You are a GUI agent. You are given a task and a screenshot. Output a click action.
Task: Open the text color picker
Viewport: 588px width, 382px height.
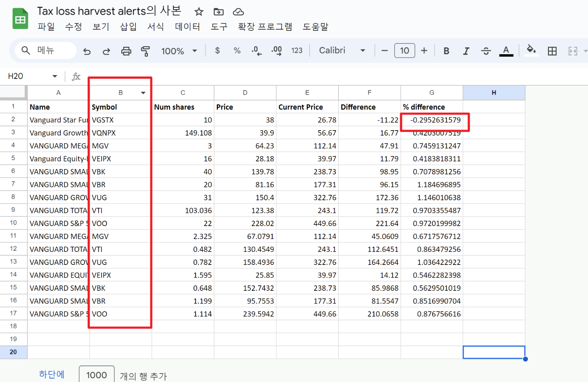[506, 51]
